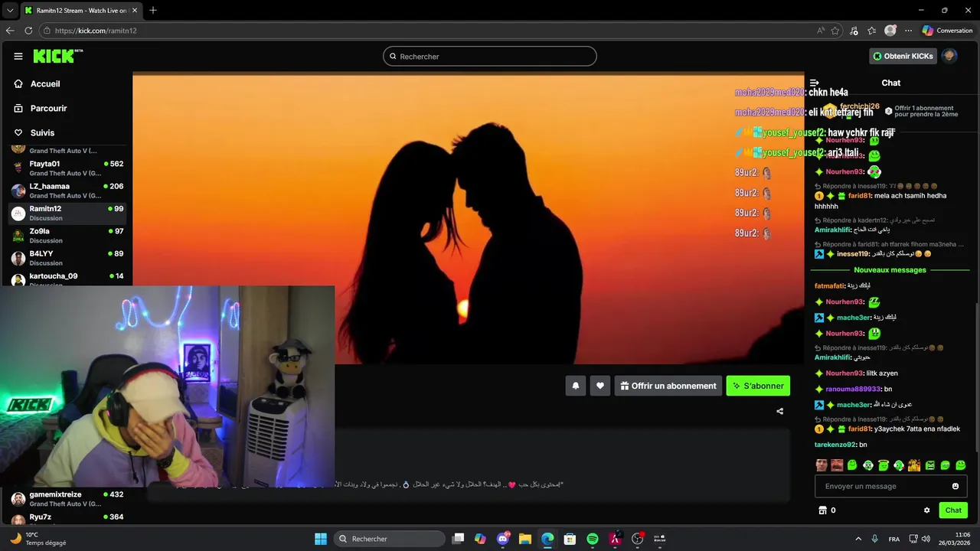Jump to Nouveaux messages in chat
This screenshot has height=551, width=980.
pyautogui.click(x=890, y=270)
